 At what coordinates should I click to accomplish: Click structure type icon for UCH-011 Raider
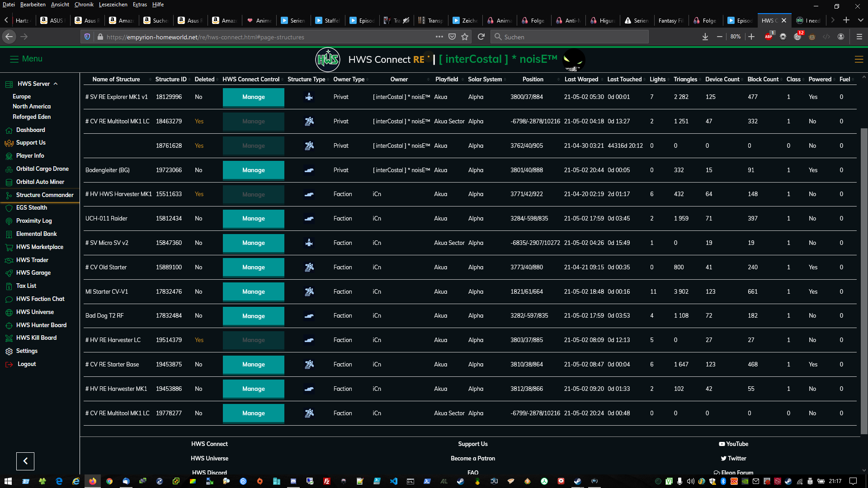click(x=309, y=219)
